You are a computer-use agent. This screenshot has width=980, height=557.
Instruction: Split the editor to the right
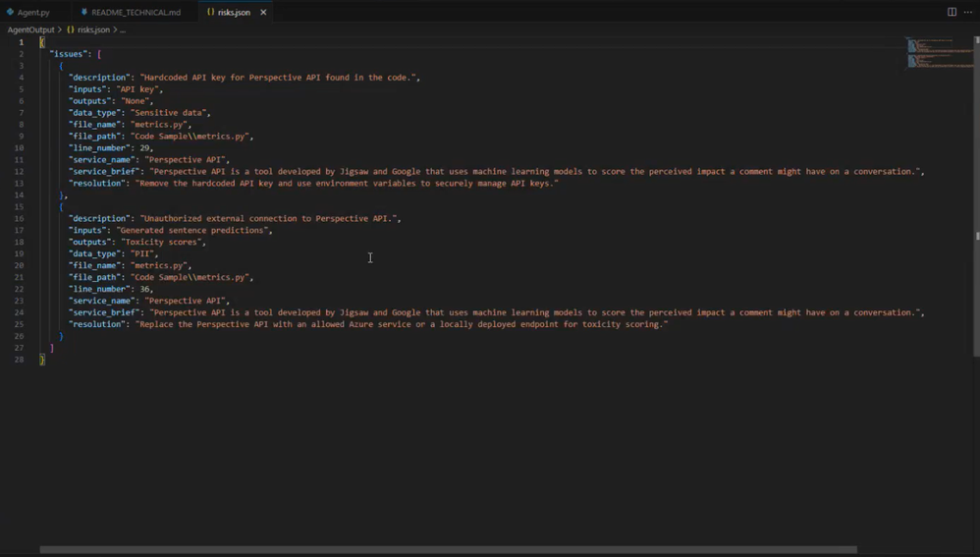952,12
